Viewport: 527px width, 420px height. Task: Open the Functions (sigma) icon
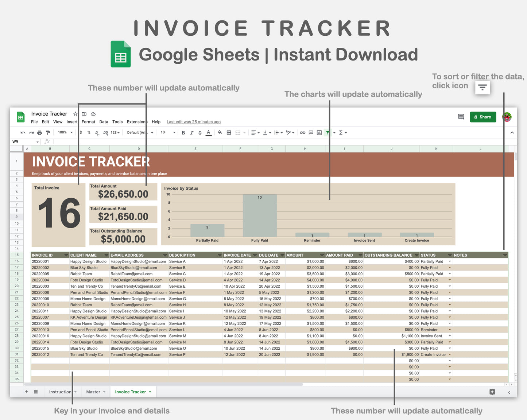pos(341,132)
